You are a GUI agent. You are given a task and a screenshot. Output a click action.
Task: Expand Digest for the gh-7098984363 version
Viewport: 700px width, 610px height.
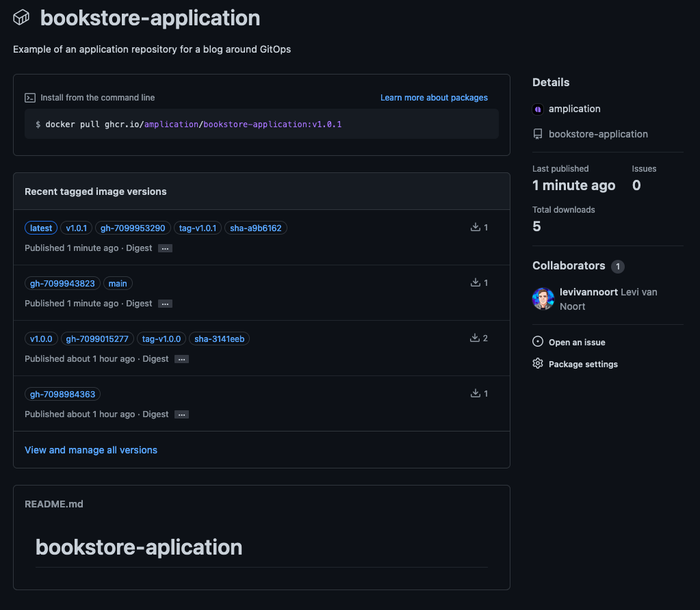[x=182, y=414]
